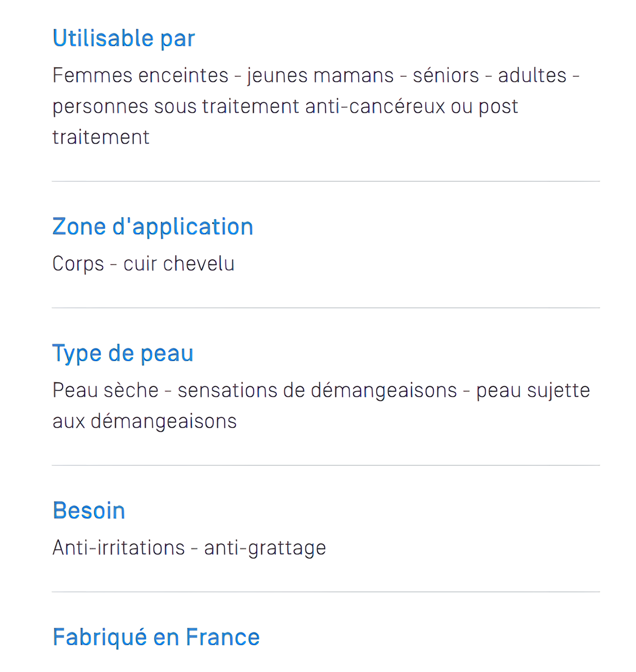Click the 'traitement anti-cancéreux' text
The width and height of the screenshot is (636, 672).
(x=324, y=107)
